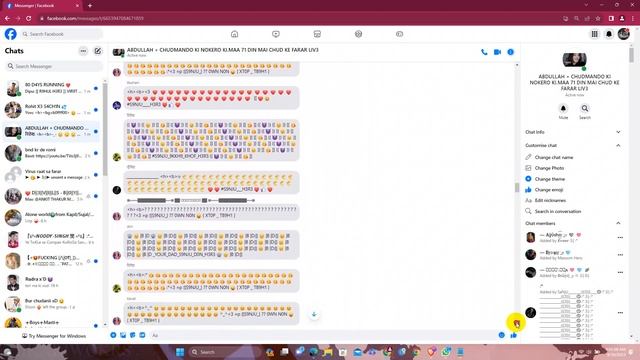The width and height of the screenshot is (640, 360).
Task: Choose a sticker from composer
Action: click(133, 335)
